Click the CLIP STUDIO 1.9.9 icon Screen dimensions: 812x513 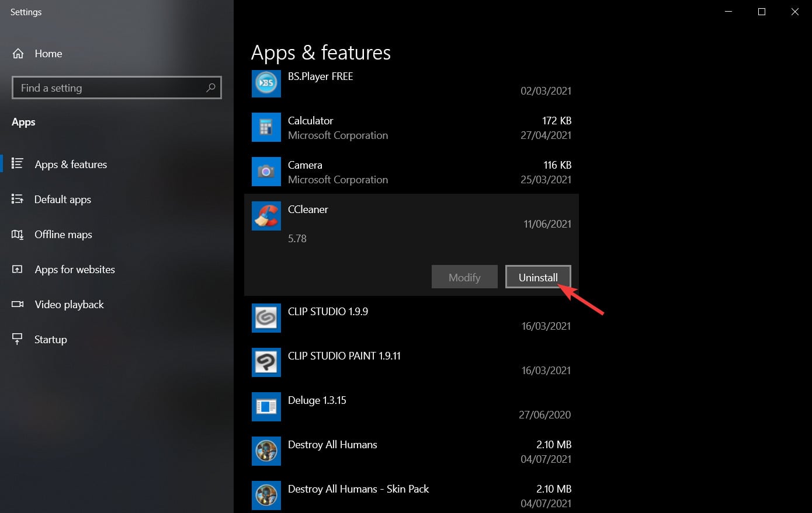click(266, 318)
